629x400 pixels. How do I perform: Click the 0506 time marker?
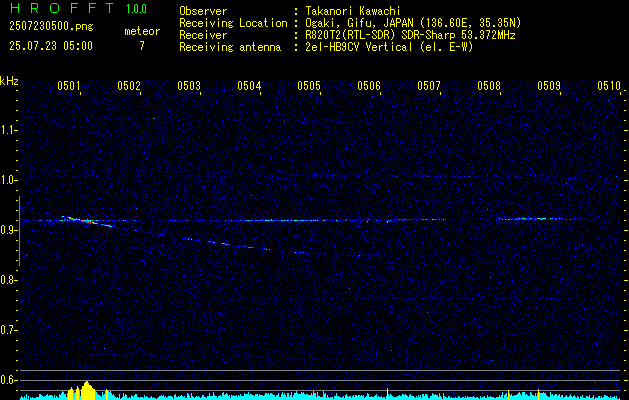point(369,85)
